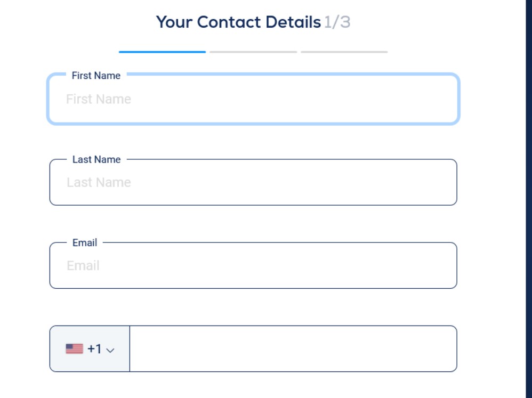Select the Last Name input field
532x398 pixels.
253,182
